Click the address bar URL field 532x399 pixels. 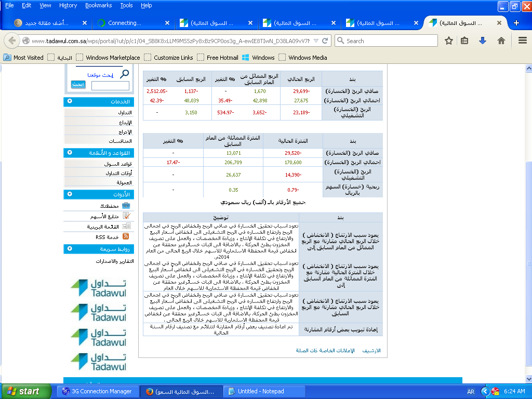(170, 41)
